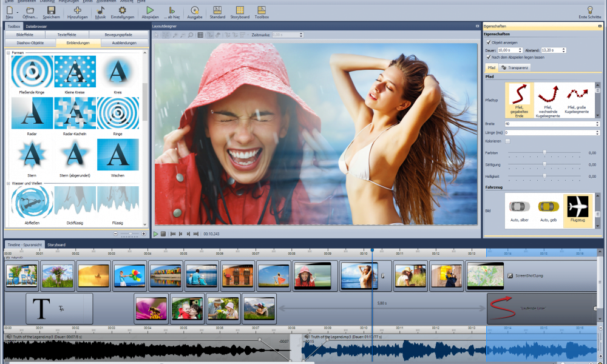Viewport: 607px width, 364px height.
Task: Click the zoom magnifier icon in Layoutdesigner toolbar
Action: point(191,35)
